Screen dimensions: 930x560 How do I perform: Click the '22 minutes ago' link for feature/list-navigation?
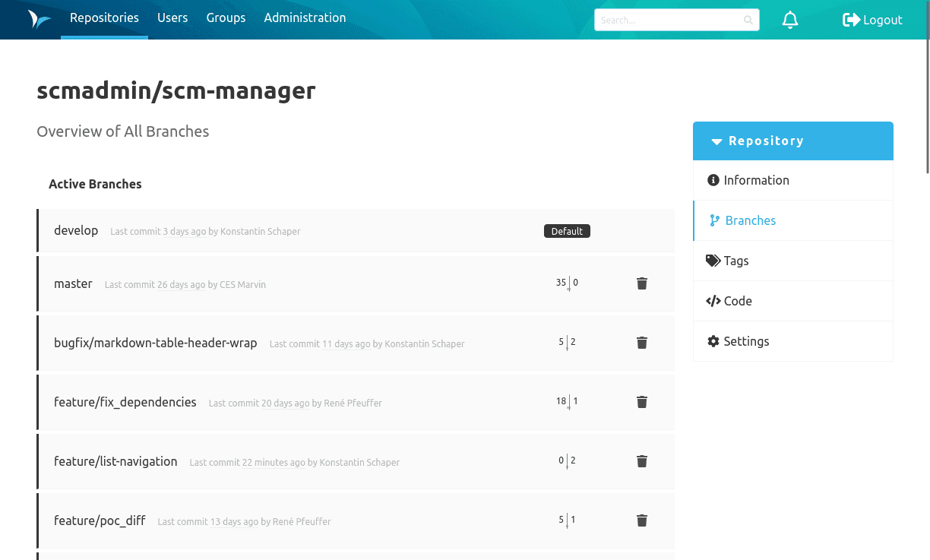pos(274,462)
